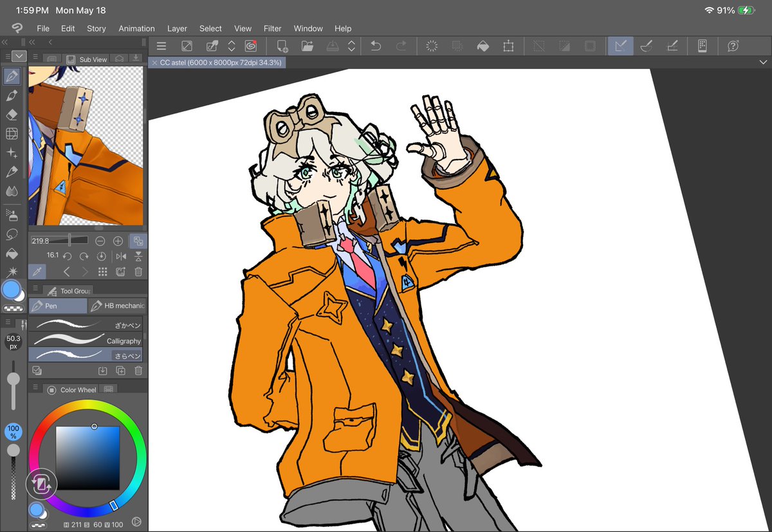Expand the tool palette dropdown chevron
Image resolution: width=772 pixels, height=532 pixels.
tap(19, 57)
